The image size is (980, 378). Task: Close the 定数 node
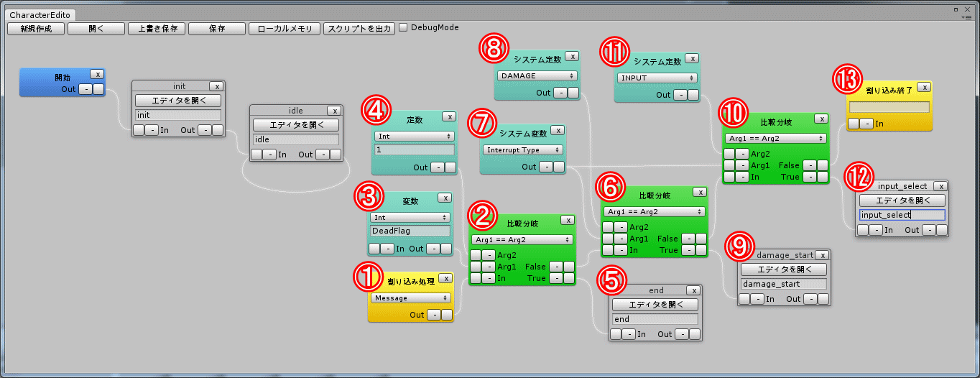[x=448, y=116]
